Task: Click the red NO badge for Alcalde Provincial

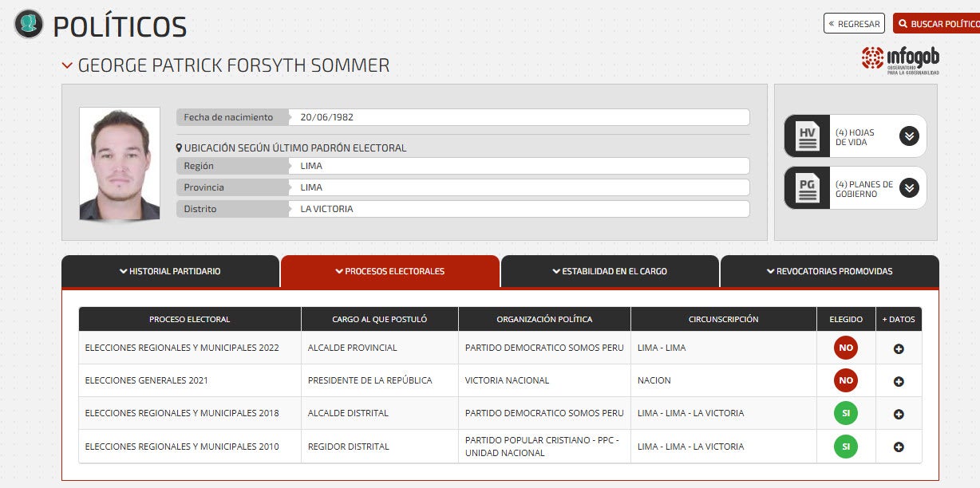Action: tap(846, 348)
